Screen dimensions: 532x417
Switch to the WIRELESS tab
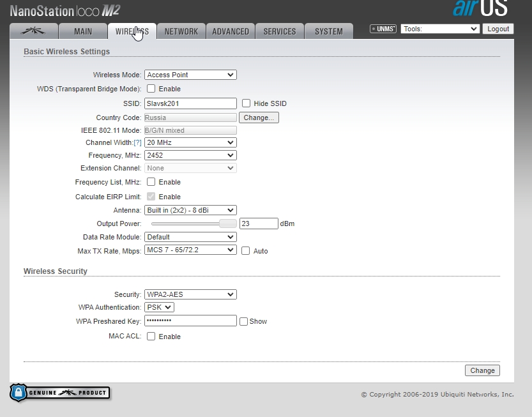click(x=132, y=31)
